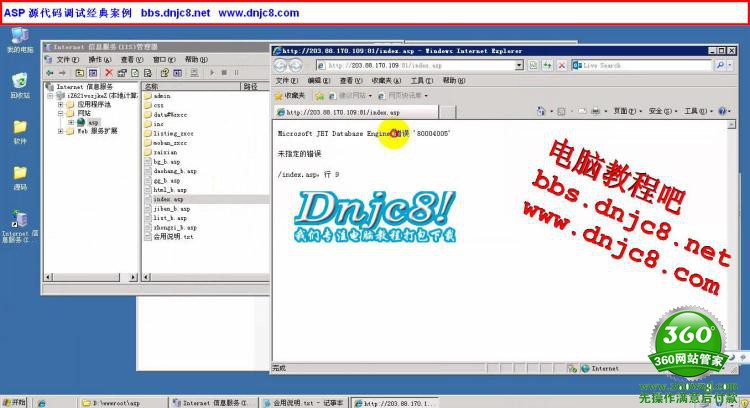Image resolution: width=750 pixels, height=408 pixels.
Task: Open 编辑(E) menu in Internet Explorer
Action: click(319, 81)
